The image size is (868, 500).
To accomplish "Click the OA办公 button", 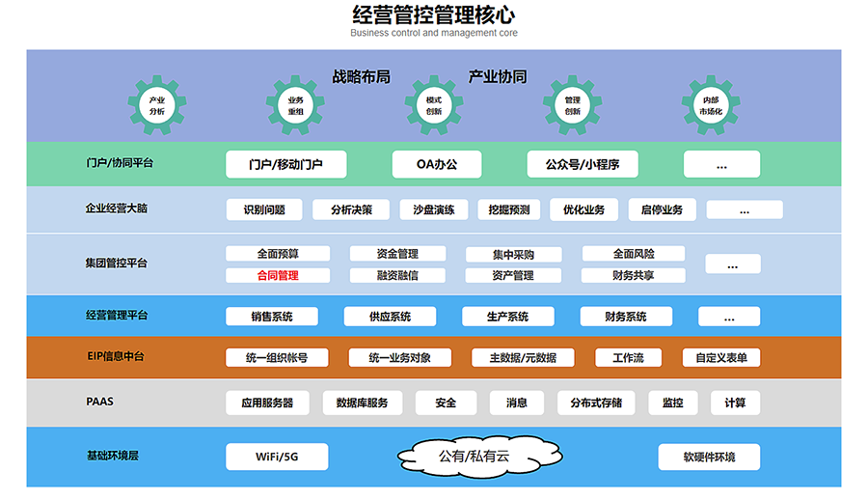I will click(x=437, y=164).
